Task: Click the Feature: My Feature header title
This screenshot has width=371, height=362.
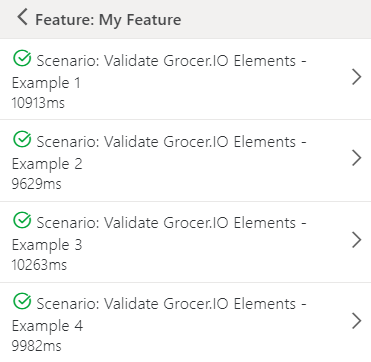Action: [x=108, y=20]
